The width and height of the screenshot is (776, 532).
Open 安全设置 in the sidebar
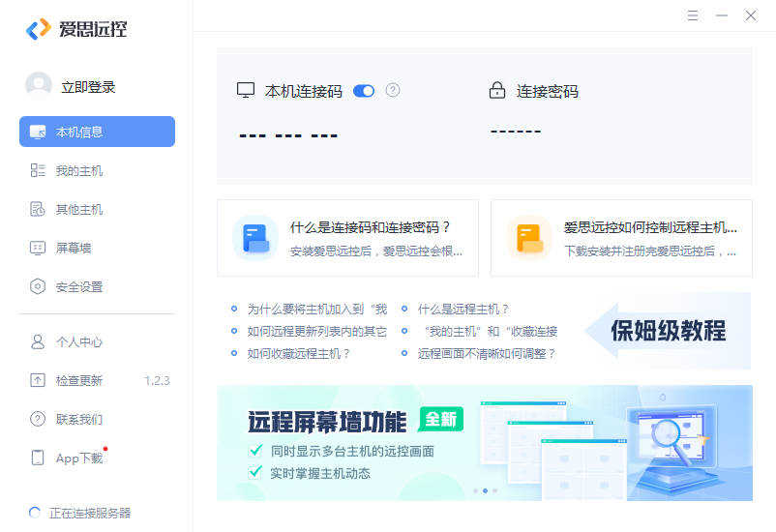79,286
